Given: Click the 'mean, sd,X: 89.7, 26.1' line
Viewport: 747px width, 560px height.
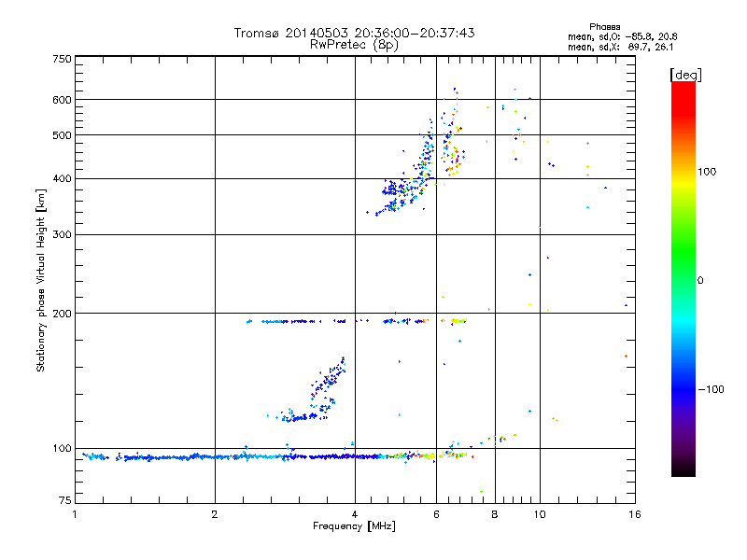Looking at the screenshot, I should (x=620, y=48).
